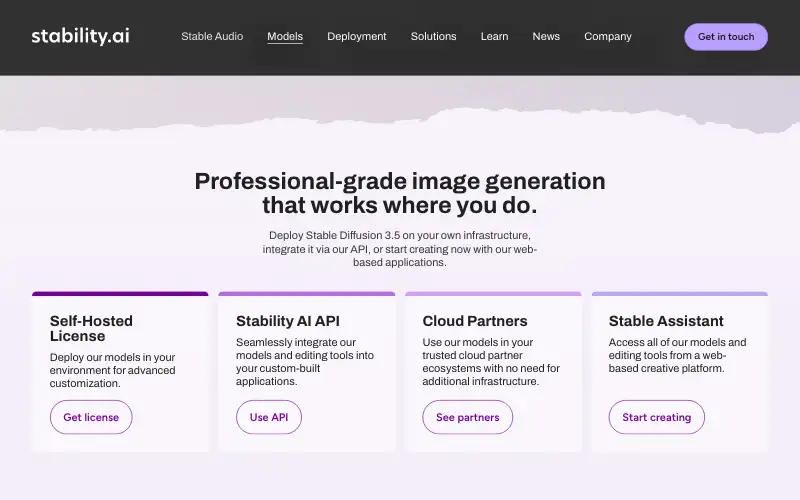Image resolution: width=800 pixels, height=500 pixels.
Task: Select the Stability AI API heading
Action: click(288, 321)
